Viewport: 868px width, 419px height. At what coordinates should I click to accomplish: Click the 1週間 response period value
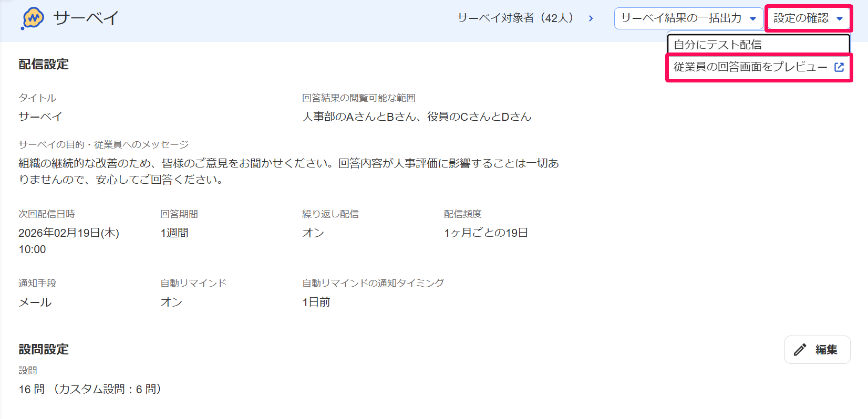point(174,233)
